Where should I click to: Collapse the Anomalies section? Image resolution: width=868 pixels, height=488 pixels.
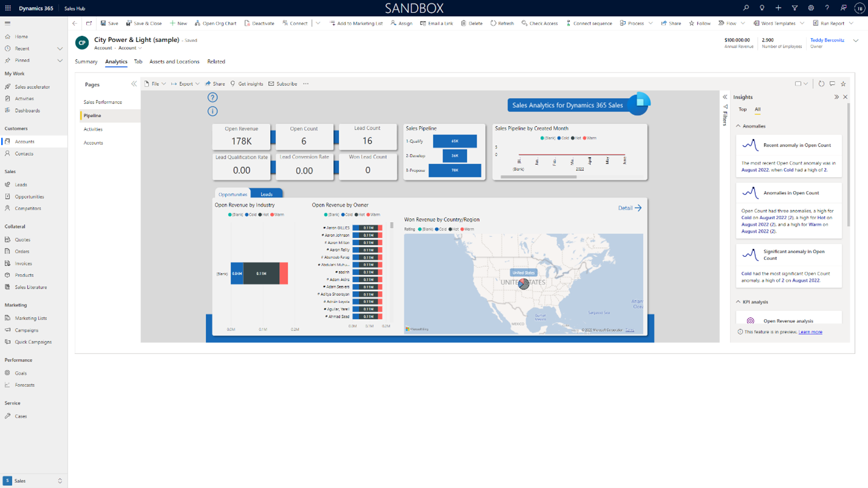pyautogui.click(x=738, y=126)
